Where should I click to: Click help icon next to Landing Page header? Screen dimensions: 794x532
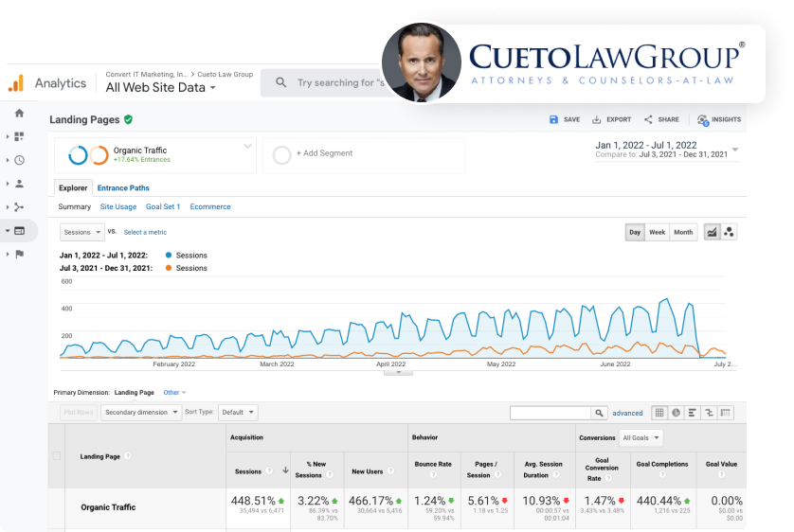tap(128, 456)
